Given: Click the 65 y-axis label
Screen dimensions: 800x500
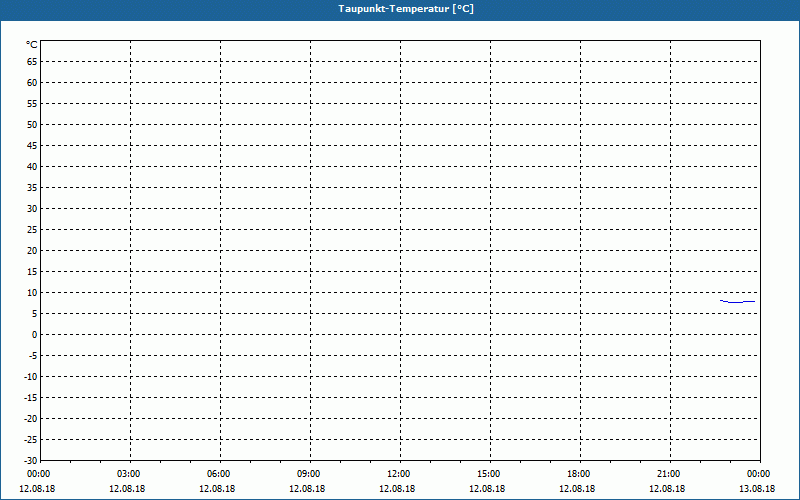Looking at the screenshot, I should coord(32,62).
